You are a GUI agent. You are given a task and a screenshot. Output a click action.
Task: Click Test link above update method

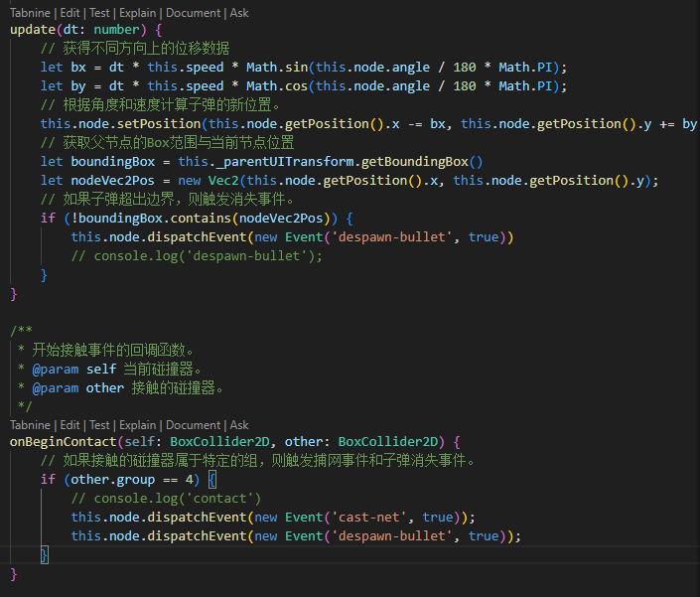pos(99,13)
